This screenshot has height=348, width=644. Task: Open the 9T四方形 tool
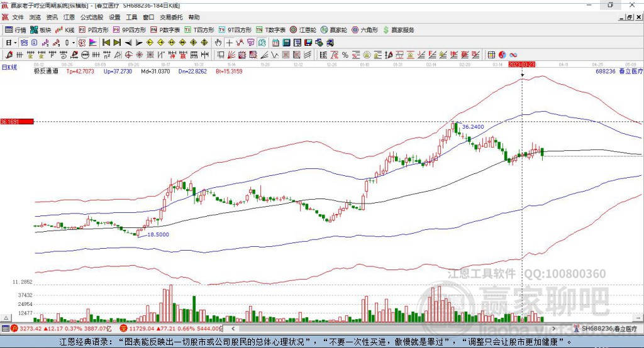point(235,30)
